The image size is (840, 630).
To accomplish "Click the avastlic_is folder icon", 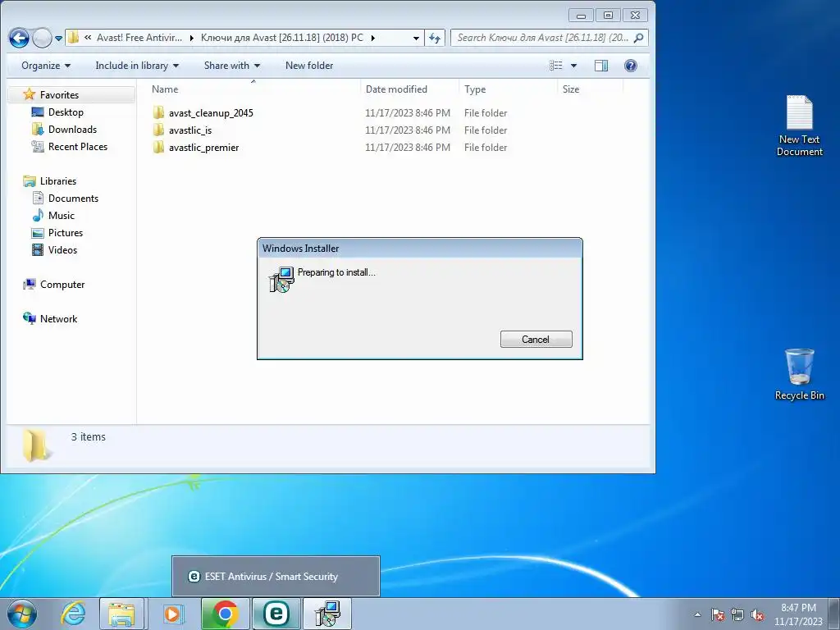I will (158, 130).
